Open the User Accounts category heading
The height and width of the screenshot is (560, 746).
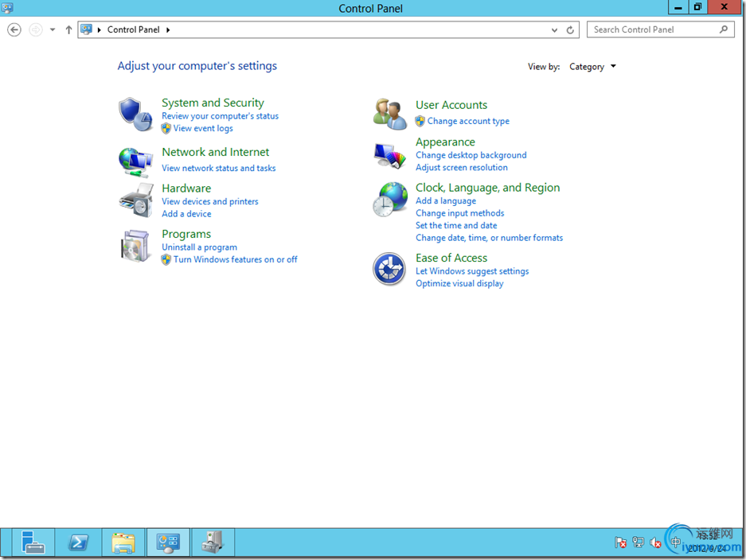[x=451, y=105]
